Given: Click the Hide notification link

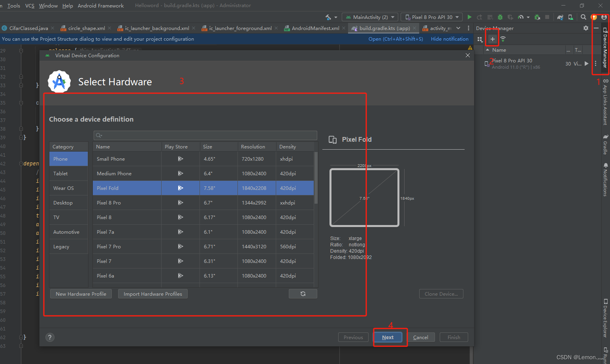Looking at the screenshot, I should coord(450,39).
